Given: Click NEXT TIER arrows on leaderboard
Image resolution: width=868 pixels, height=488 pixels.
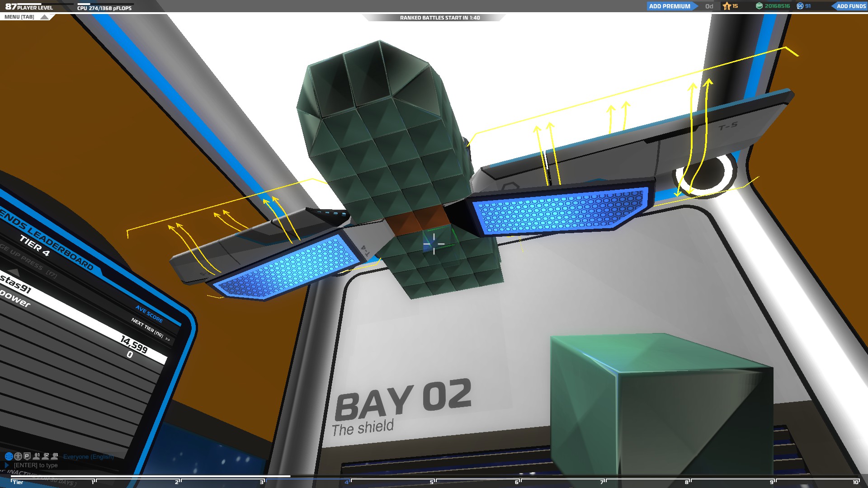Looking at the screenshot, I should 167,339.
